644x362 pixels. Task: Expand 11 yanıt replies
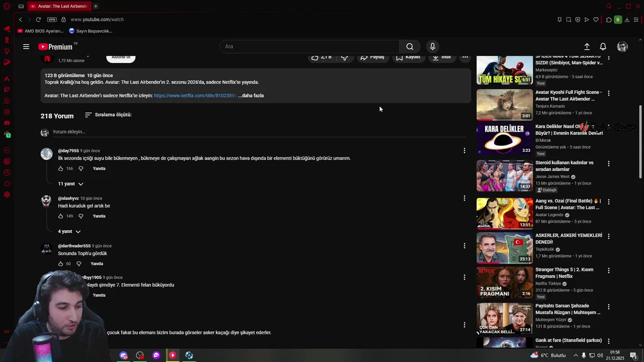[x=70, y=184]
